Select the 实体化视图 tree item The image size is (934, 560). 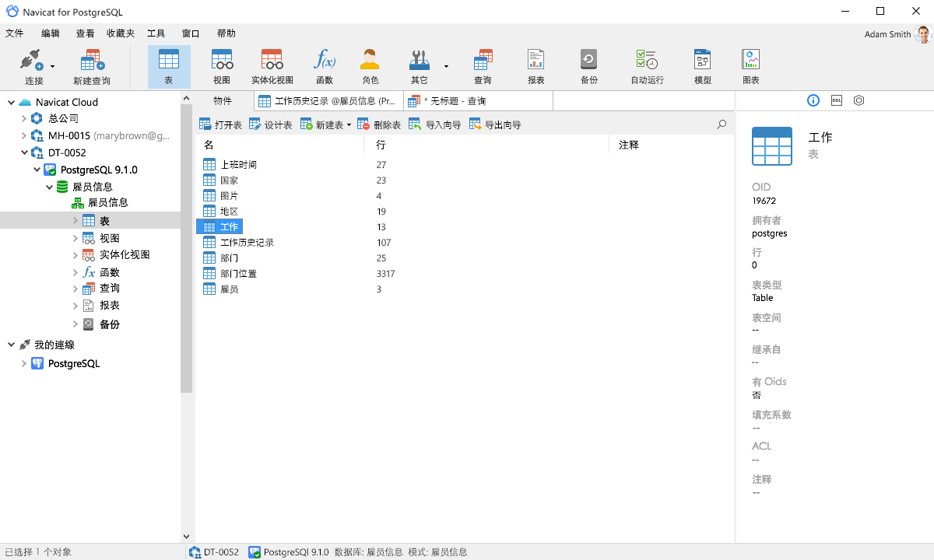pos(116,255)
